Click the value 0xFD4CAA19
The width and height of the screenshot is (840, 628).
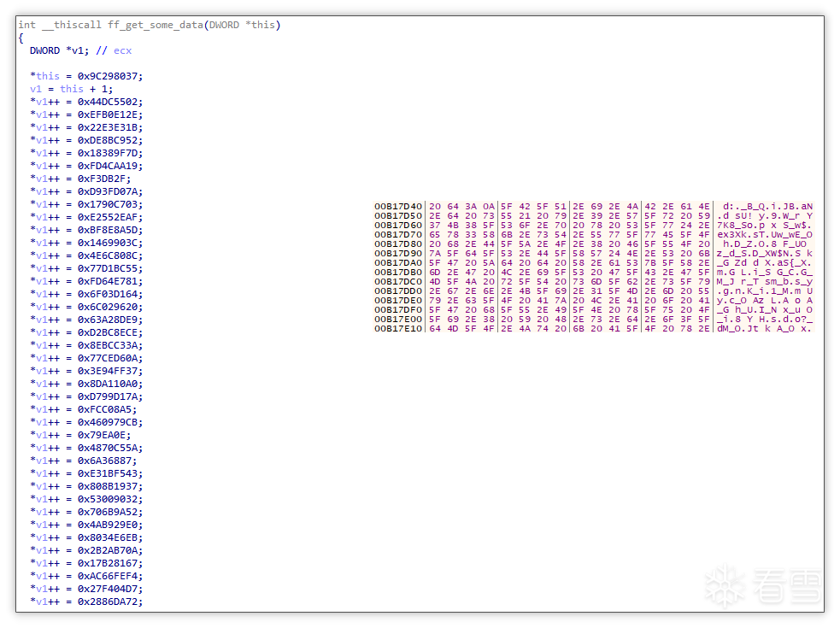(x=107, y=167)
